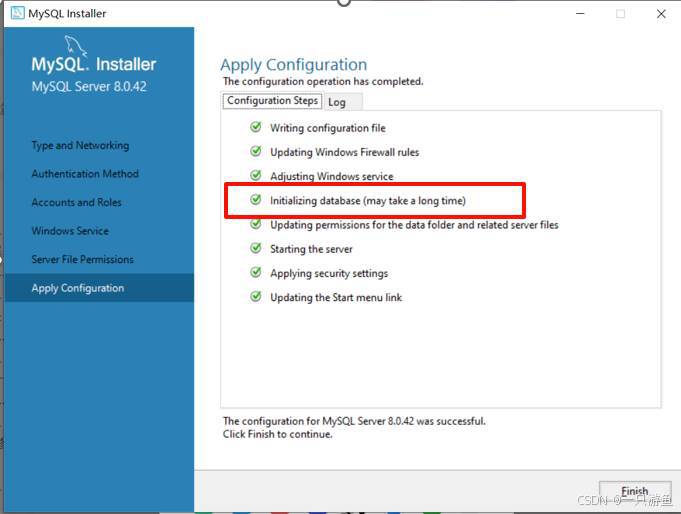Select 'Applying security settings' step text
The width and height of the screenshot is (681, 514).
(x=329, y=274)
